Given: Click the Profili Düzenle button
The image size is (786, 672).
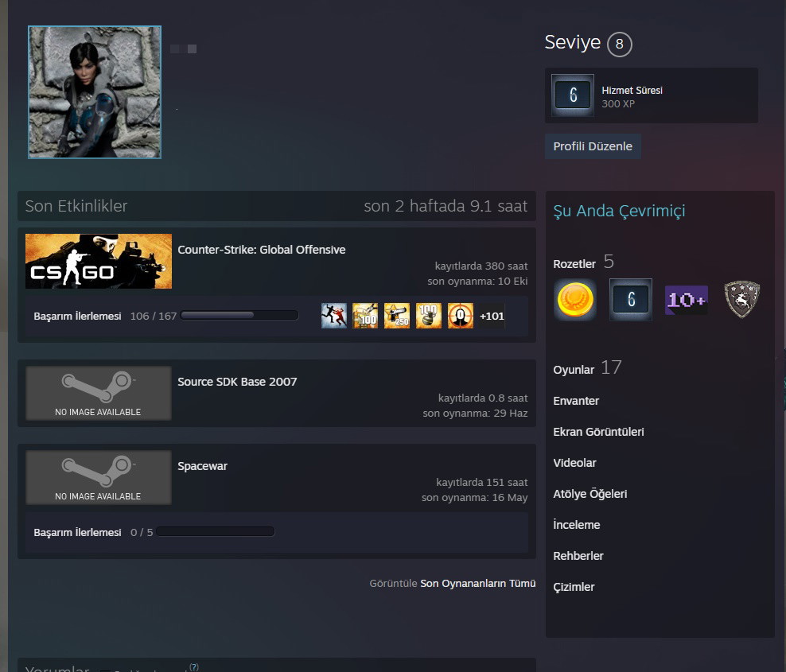Looking at the screenshot, I should pyautogui.click(x=593, y=146).
